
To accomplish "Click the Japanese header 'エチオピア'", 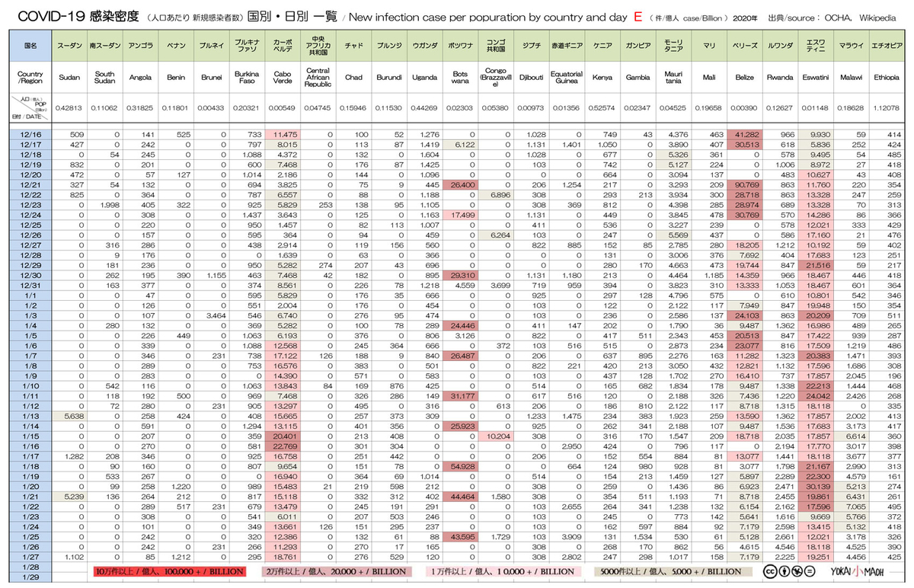I will point(887,46).
